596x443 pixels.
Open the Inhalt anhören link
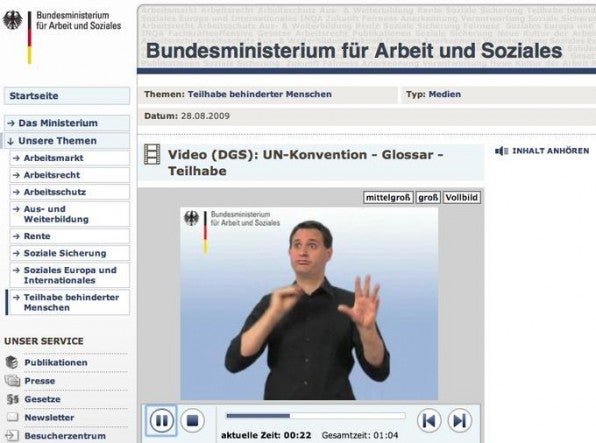click(550, 151)
